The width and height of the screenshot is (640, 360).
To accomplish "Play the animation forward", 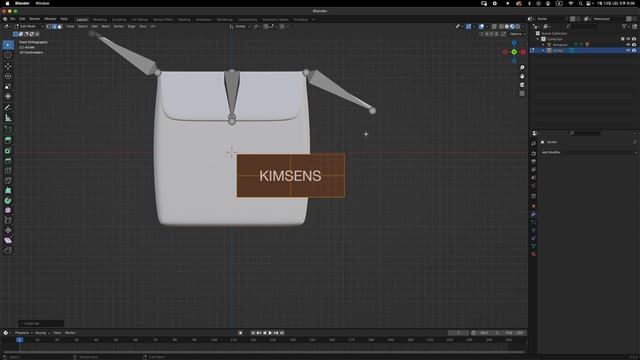I will 270,333.
